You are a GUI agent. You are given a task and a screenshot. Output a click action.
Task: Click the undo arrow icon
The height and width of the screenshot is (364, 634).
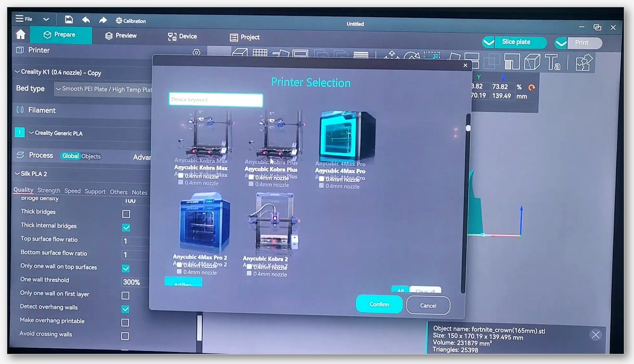pyautogui.click(x=86, y=20)
